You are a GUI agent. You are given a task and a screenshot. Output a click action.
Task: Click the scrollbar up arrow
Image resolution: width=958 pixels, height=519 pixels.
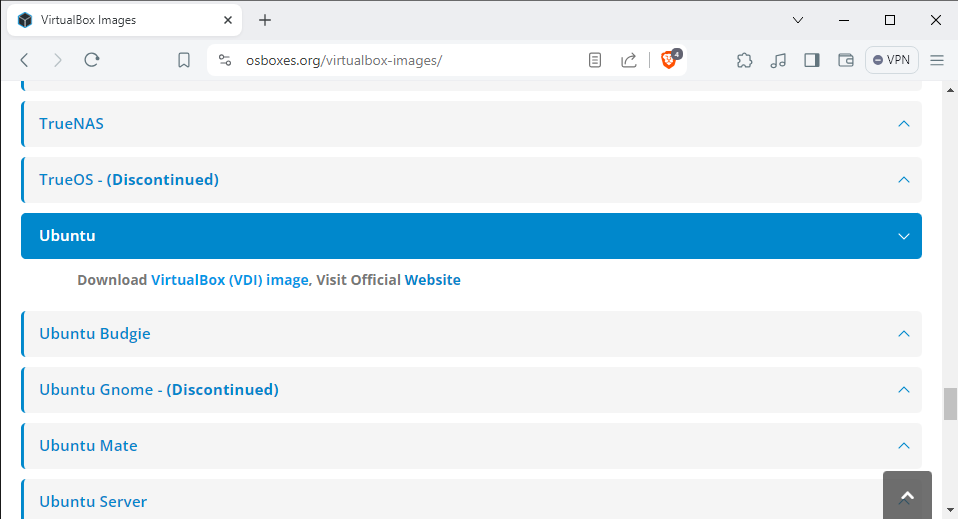point(950,90)
